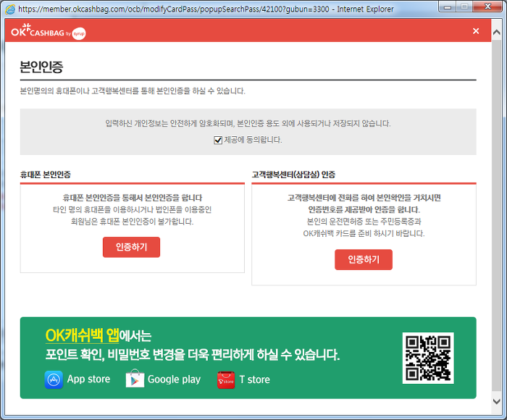The height and width of the screenshot is (420, 507).
Task: Click the syrup logo badge
Action: [79, 33]
